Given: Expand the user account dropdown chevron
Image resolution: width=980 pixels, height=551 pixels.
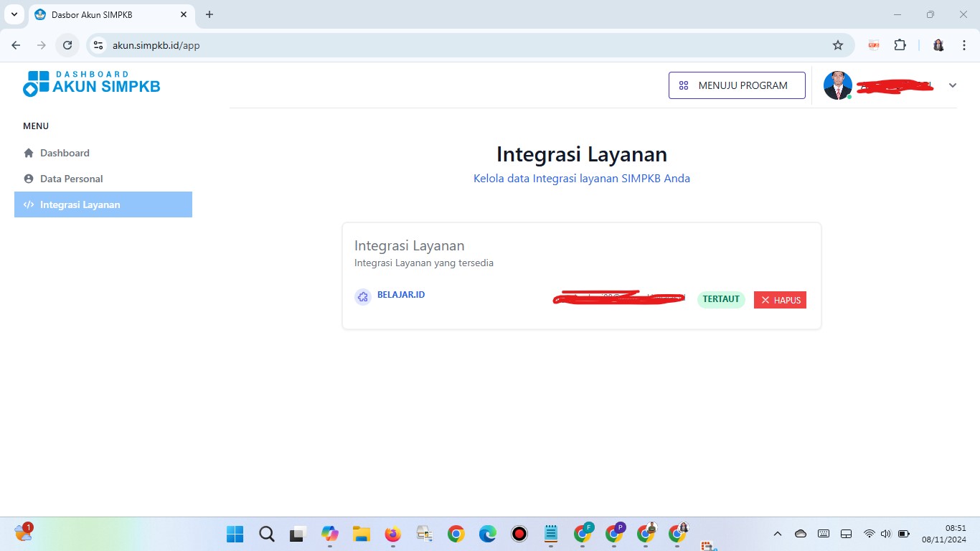Looking at the screenshot, I should click(953, 85).
